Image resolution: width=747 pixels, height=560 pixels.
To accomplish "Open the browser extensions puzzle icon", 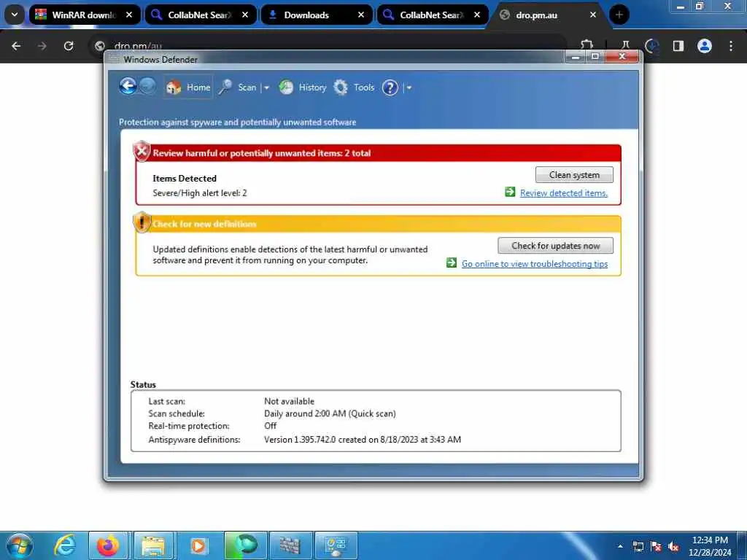I will (587, 46).
